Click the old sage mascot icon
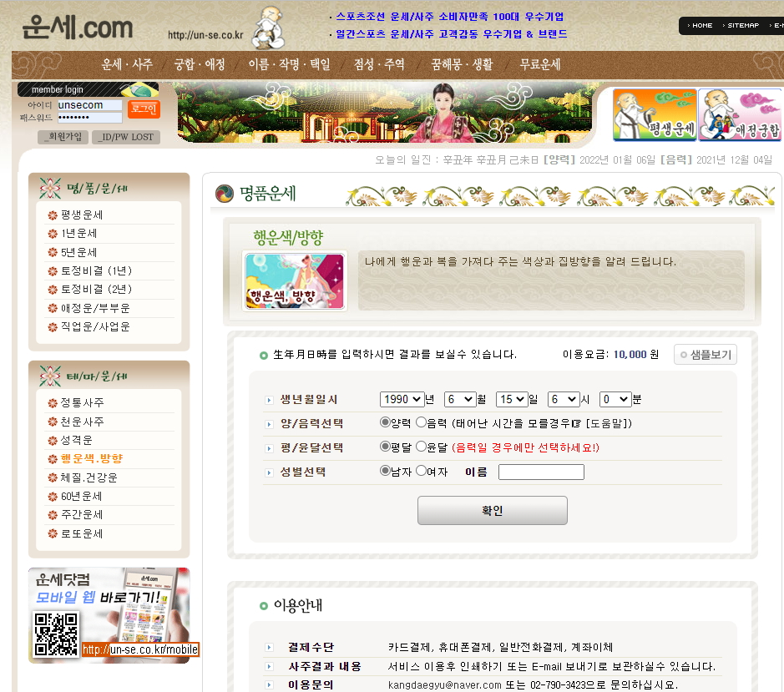Screen dimensions: 784x692 click(268, 28)
